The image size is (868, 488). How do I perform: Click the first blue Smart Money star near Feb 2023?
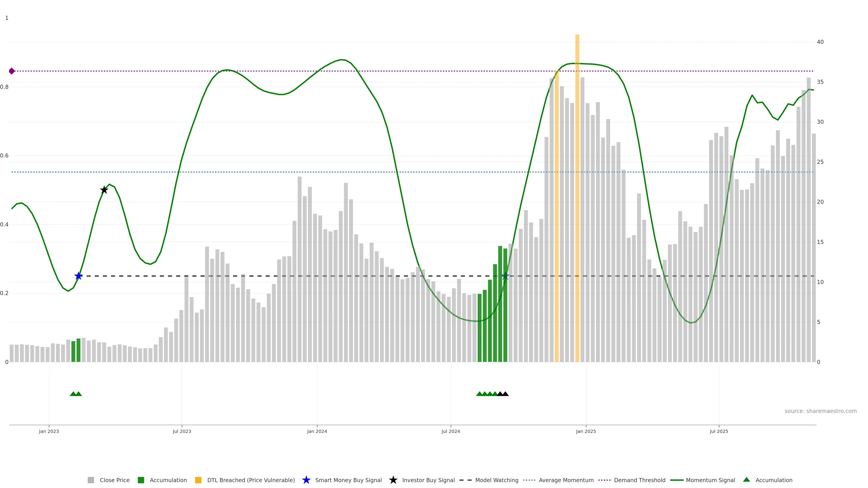click(x=78, y=276)
